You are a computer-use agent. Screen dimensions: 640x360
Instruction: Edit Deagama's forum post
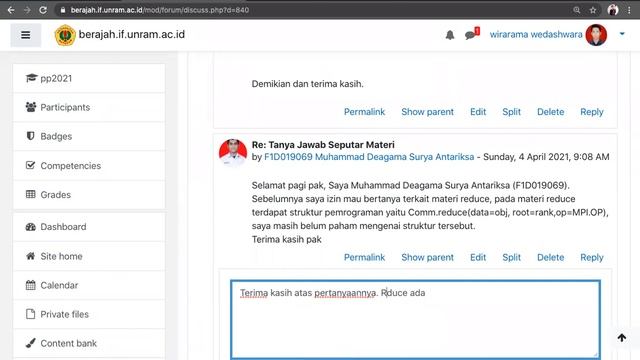click(478, 258)
